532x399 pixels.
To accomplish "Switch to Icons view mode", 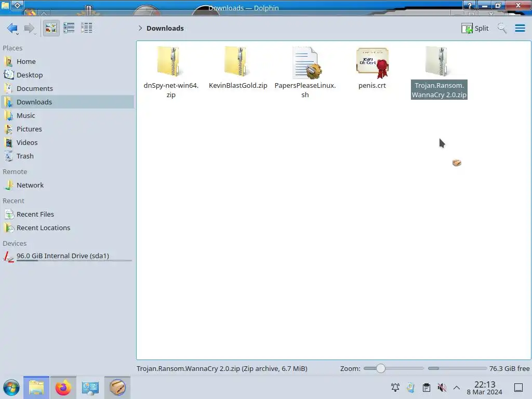I will (51, 28).
